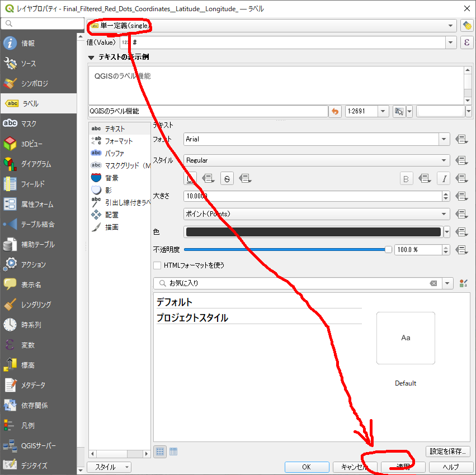Toggle strikethrough text style button
This screenshot has width=476, height=475.
227,178
